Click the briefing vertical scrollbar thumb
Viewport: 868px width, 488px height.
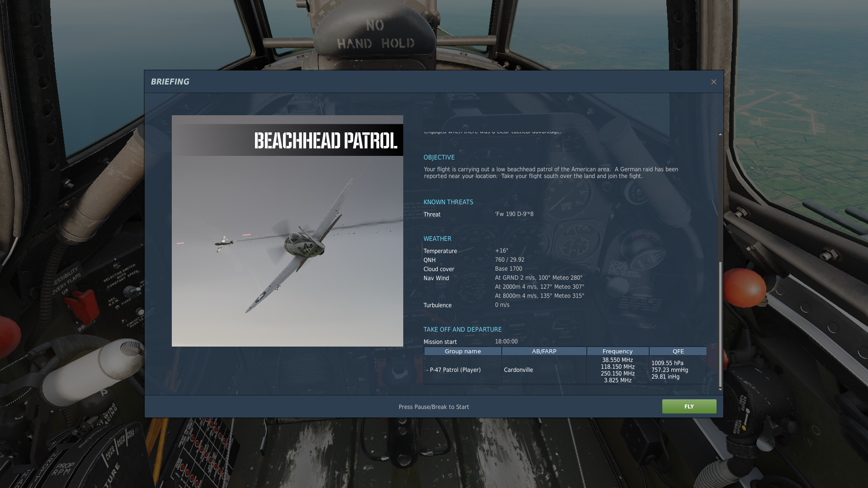pyautogui.click(x=720, y=324)
